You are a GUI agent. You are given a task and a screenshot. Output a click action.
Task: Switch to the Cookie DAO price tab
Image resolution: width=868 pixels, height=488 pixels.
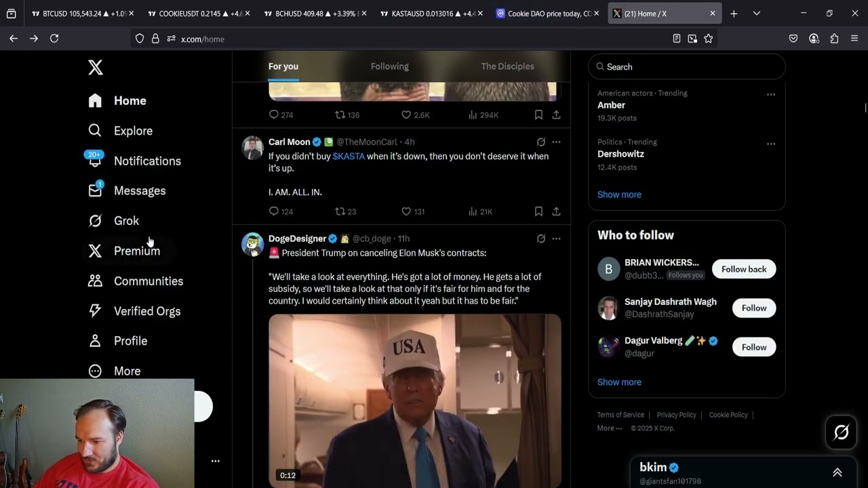[x=547, y=14]
